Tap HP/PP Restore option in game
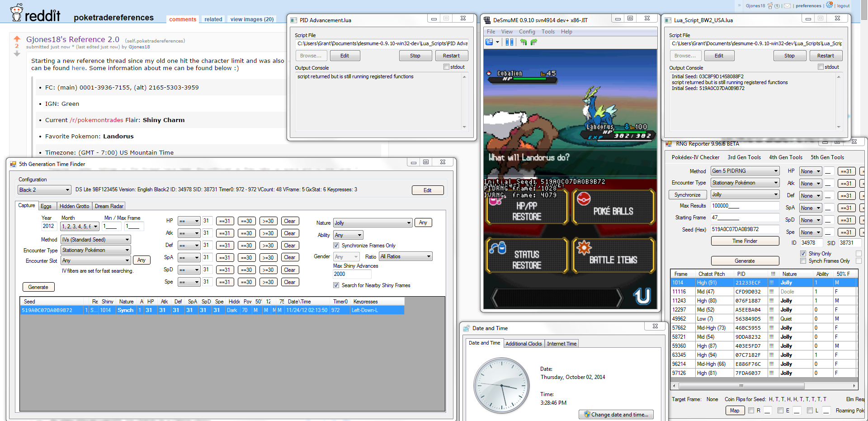 click(x=527, y=207)
